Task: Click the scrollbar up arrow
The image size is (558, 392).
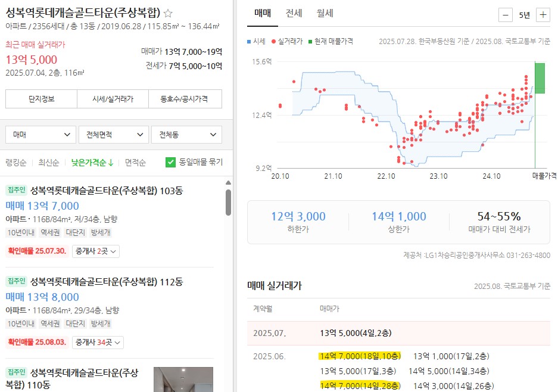Action: [x=229, y=183]
